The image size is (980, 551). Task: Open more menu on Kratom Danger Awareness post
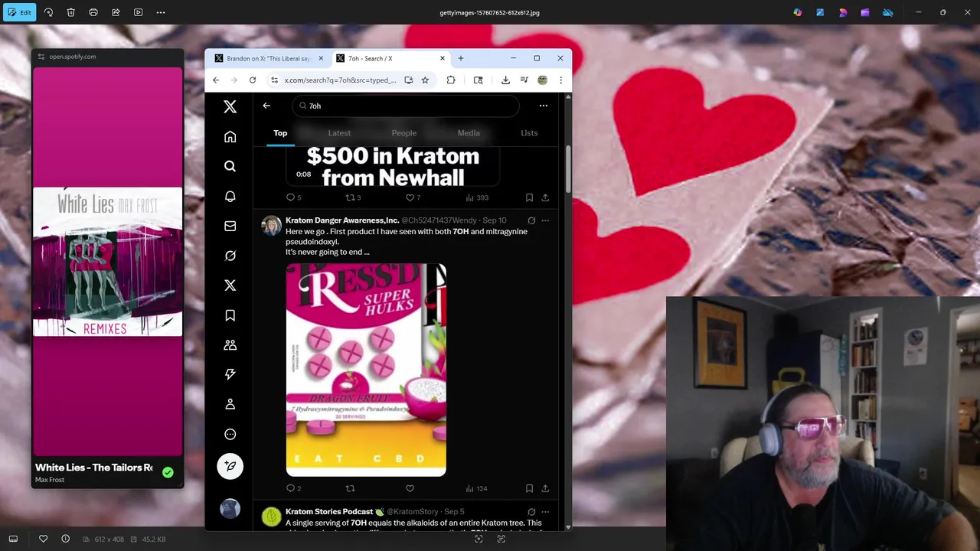point(545,220)
